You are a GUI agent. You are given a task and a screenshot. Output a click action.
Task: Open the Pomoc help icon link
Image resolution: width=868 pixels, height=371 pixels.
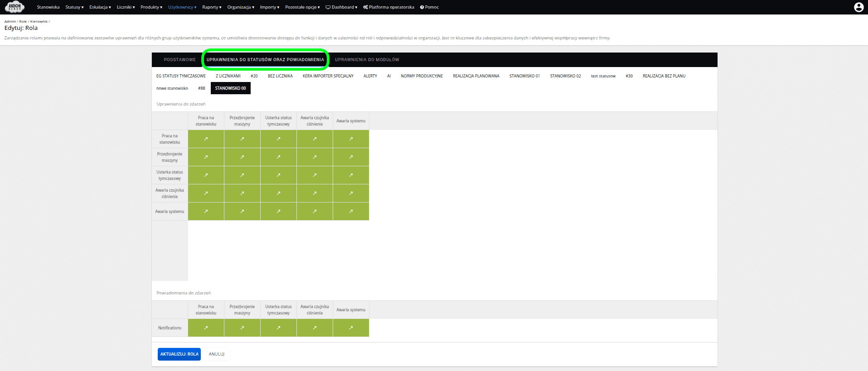[x=429, y=7]
